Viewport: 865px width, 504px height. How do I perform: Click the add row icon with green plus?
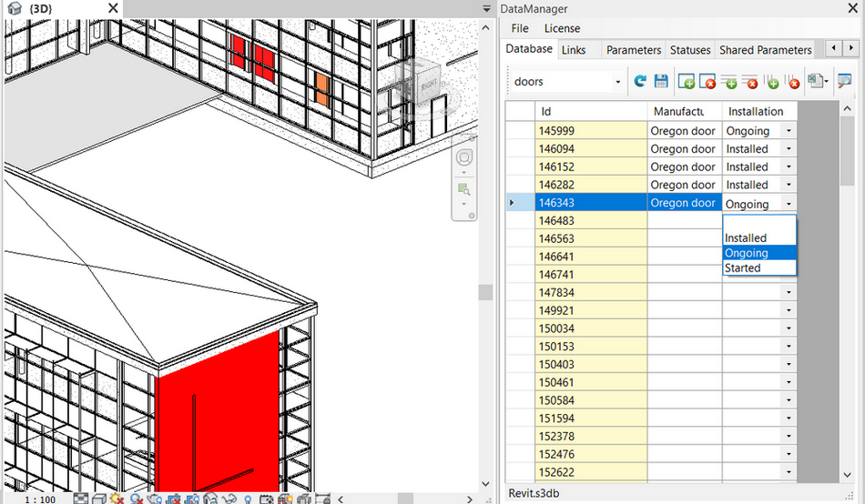click(729, 82)
